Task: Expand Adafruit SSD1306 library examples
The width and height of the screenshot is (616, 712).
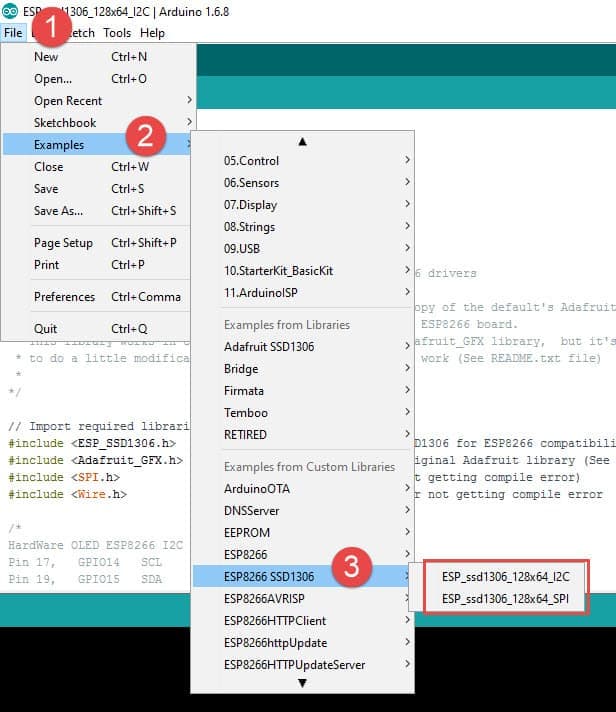Action: 267,347
